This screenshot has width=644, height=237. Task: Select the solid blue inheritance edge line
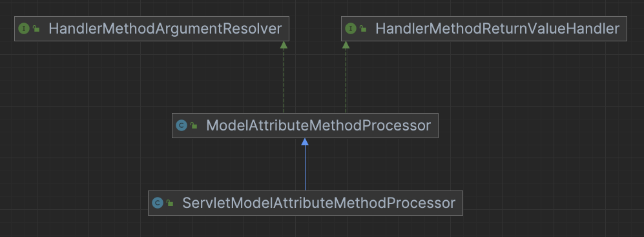(305, 168)
